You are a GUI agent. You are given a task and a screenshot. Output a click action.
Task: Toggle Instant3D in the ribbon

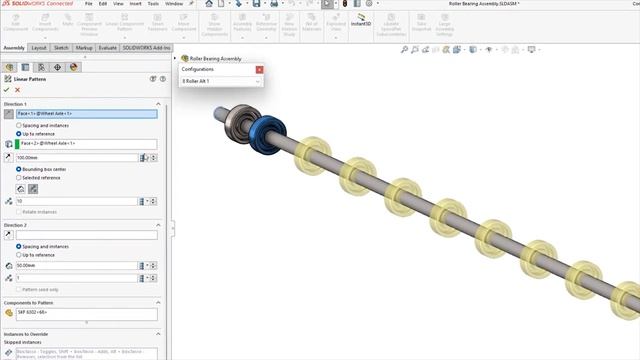(361, 20)
